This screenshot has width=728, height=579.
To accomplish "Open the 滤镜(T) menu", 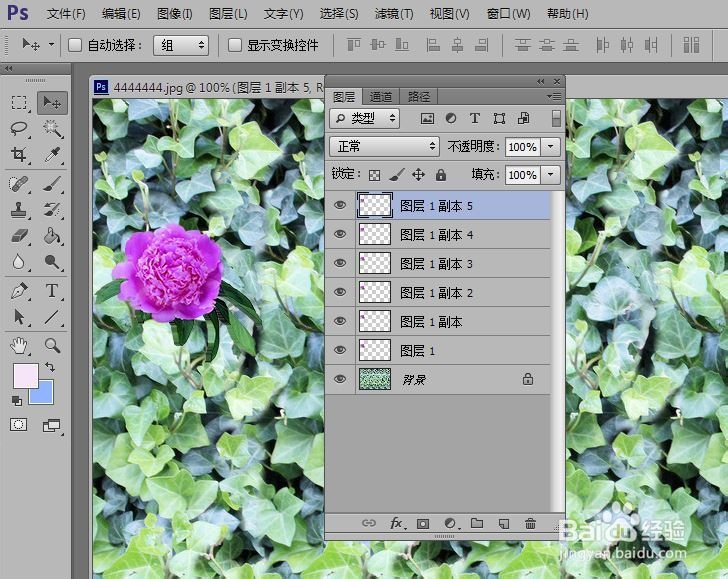I will 394,14.
